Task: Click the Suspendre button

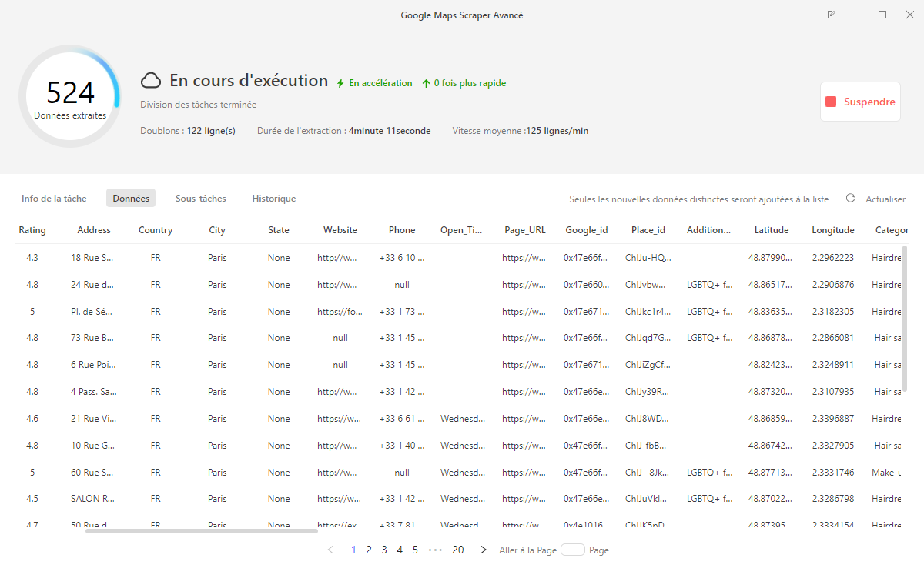Action: 859,101
